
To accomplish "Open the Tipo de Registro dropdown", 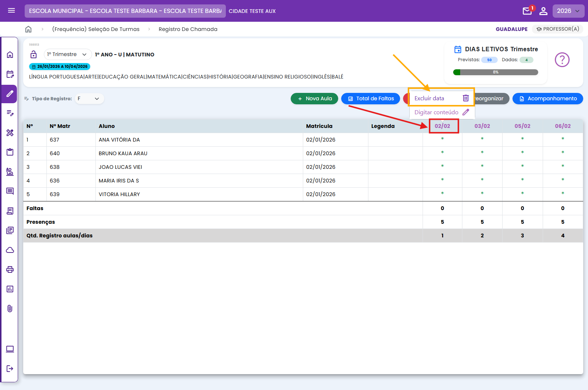I will 89,99.
